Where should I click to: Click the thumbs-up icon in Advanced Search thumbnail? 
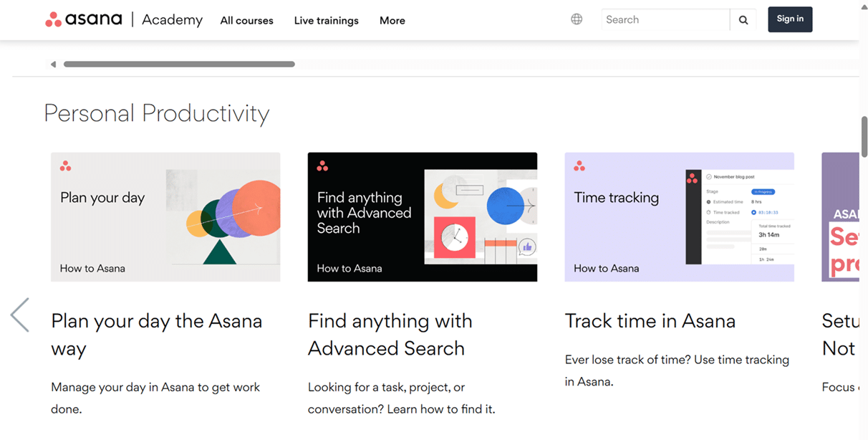(528, 247)
